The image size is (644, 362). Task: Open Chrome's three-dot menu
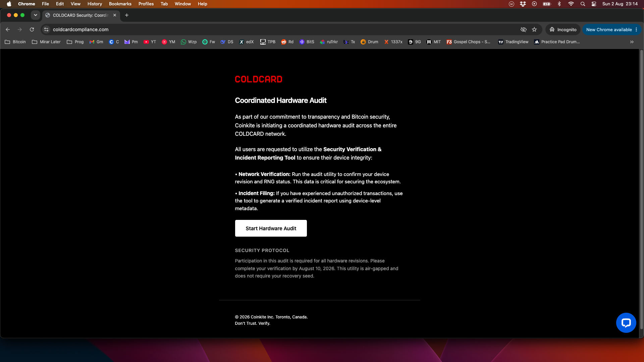(x=636, y=29)
